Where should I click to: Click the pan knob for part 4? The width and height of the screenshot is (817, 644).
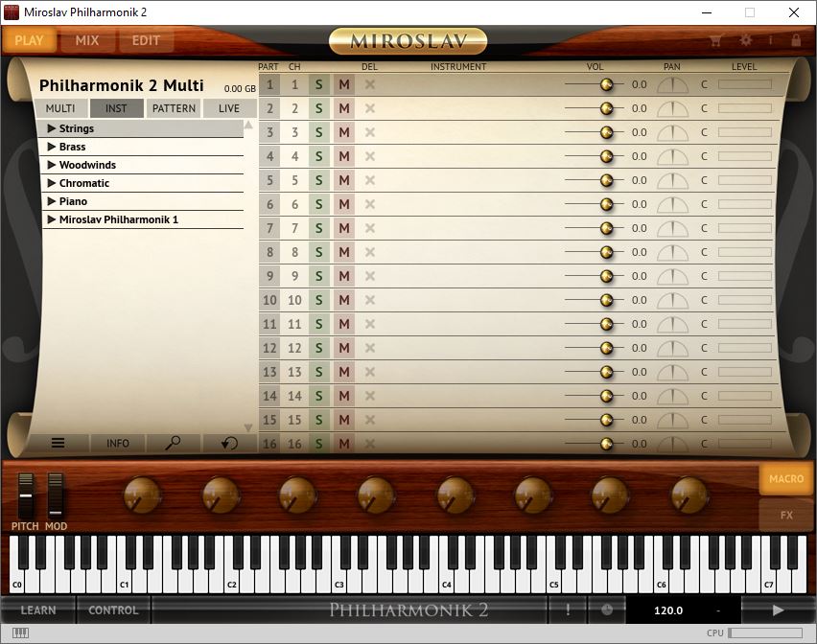tap(672, 157)
